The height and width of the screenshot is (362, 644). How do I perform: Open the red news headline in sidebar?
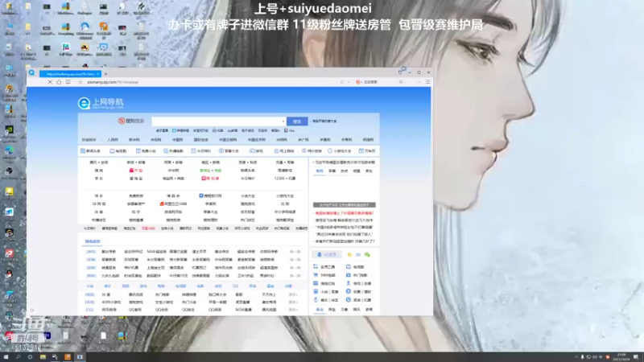[x=345, y=213]
